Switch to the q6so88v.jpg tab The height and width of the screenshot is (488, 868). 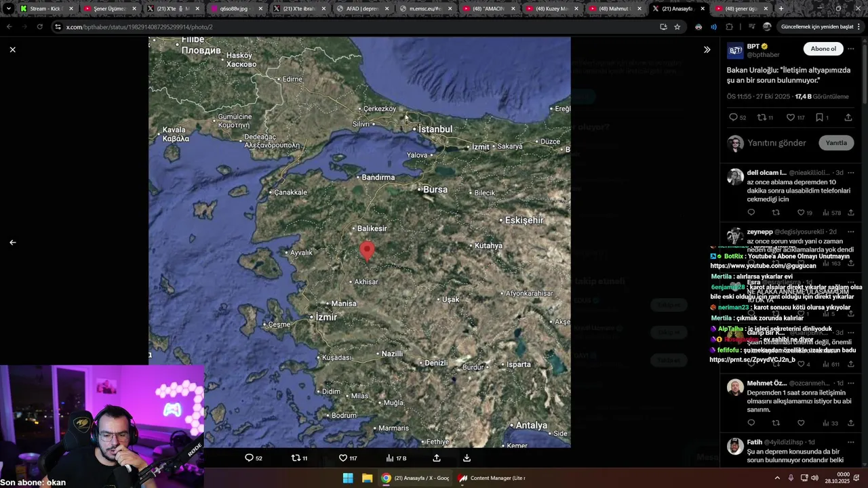pyautogui.click(x=234, y=9)
